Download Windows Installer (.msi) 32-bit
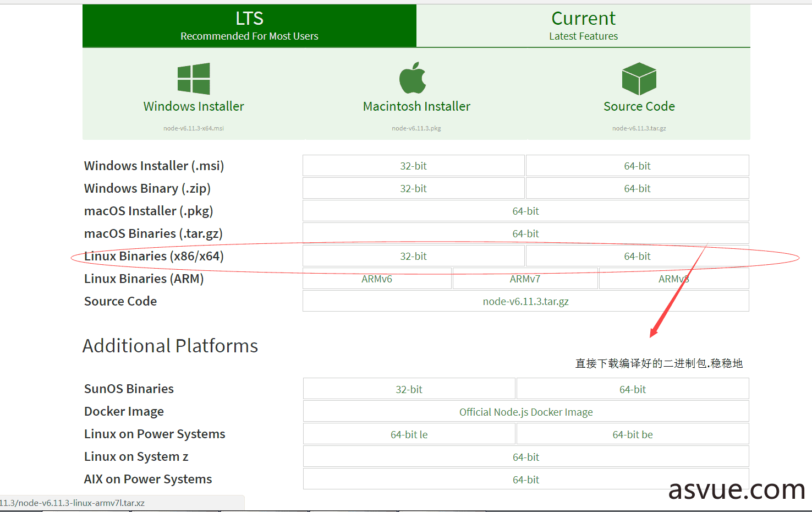Viewport: 812px width, 512px height. tap(413, 166)
